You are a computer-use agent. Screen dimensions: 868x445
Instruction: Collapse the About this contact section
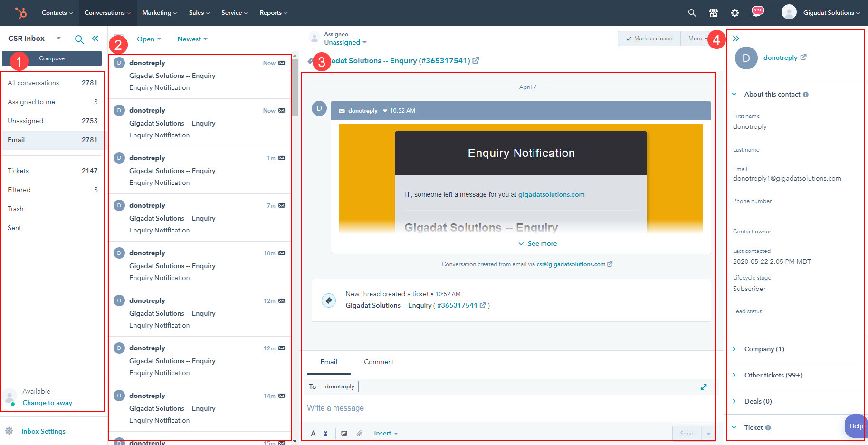click(734, 94)
